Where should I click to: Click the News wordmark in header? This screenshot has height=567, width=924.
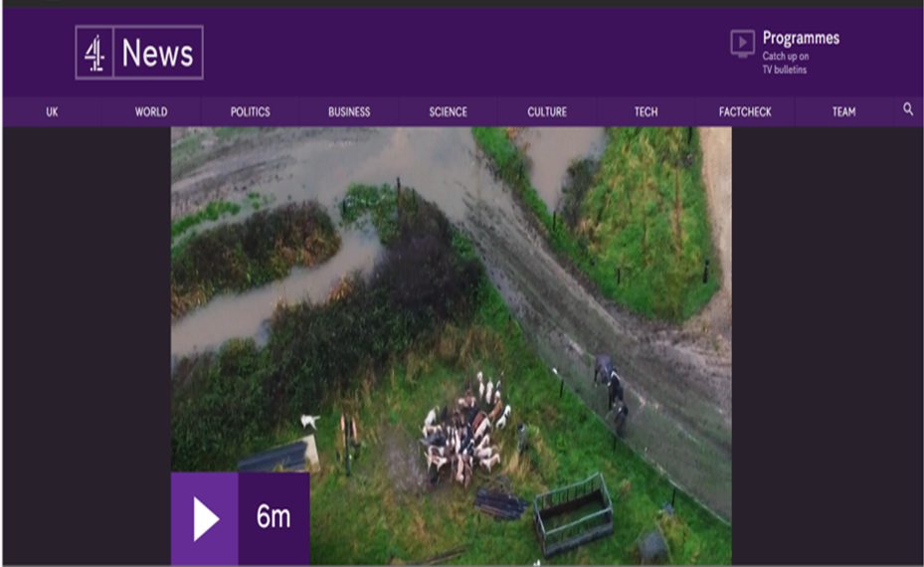click(157, 53)
